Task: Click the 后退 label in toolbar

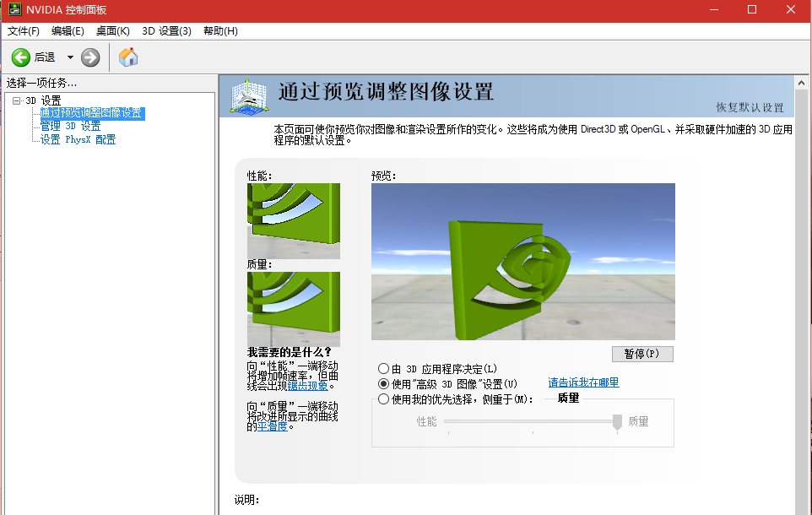Action: [45, 57]
